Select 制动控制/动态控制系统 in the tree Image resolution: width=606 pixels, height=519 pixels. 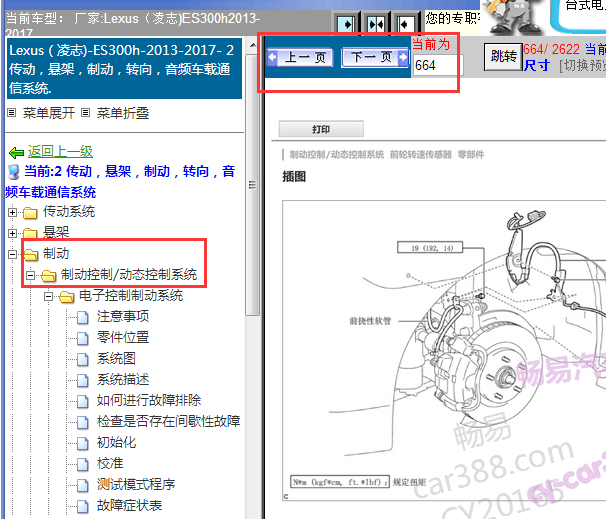point(129,274)
